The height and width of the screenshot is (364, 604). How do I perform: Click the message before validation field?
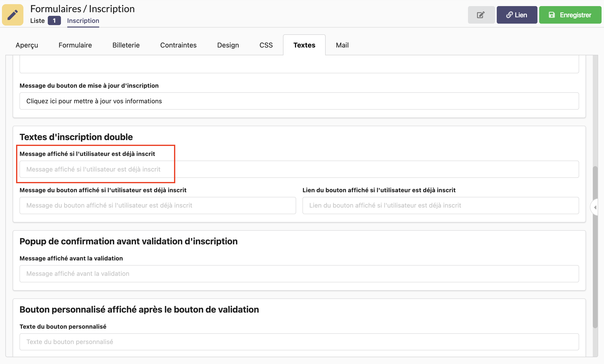click(299, 274)
